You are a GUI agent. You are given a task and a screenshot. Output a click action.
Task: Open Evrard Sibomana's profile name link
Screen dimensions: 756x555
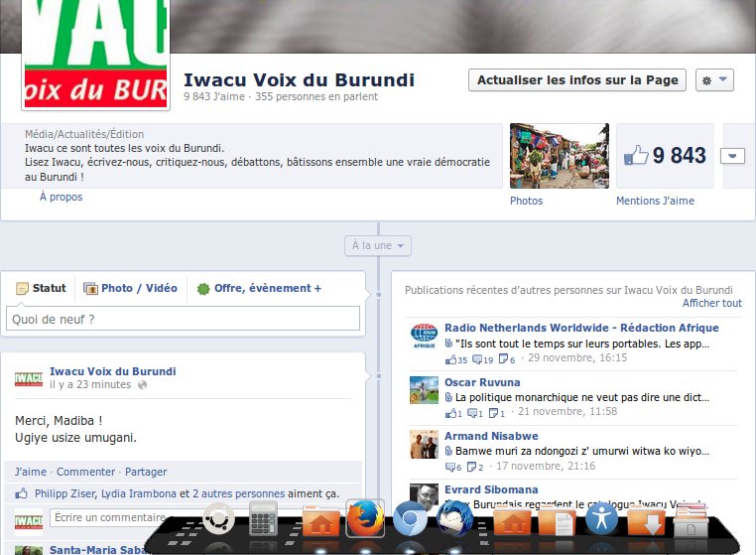(x=491, y=489)
